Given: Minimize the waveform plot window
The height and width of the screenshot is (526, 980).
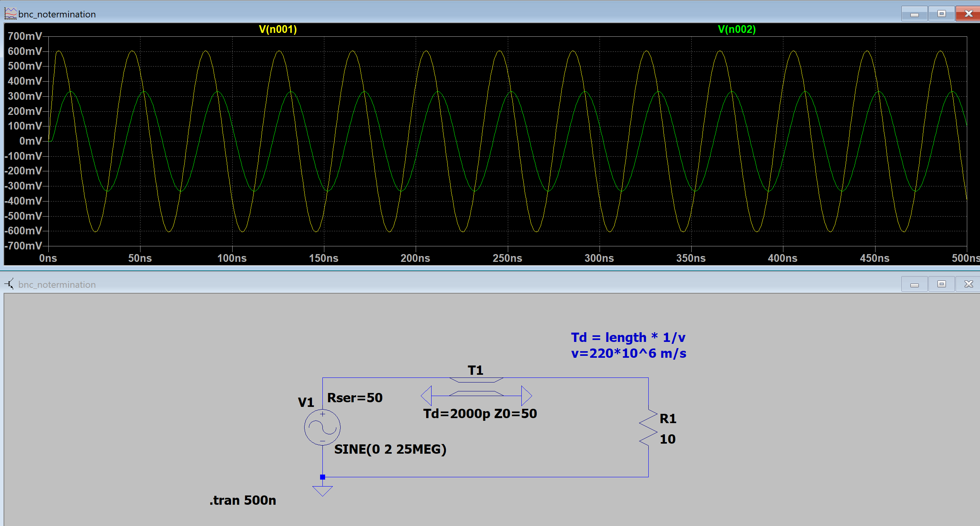Looking at the screenshot, I should tap(914, 14).
